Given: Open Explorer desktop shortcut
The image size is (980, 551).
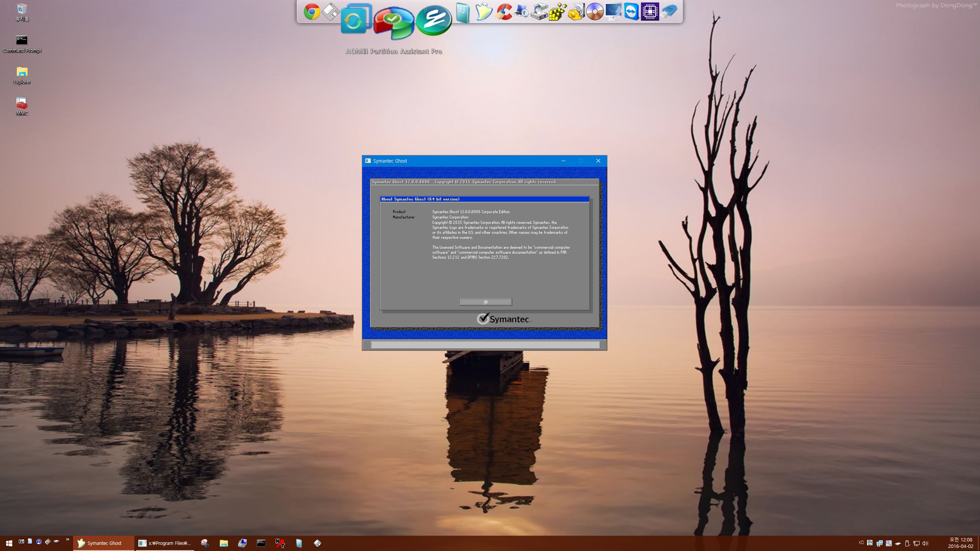Looking at the screenshot, I should [x=22, y=75].
